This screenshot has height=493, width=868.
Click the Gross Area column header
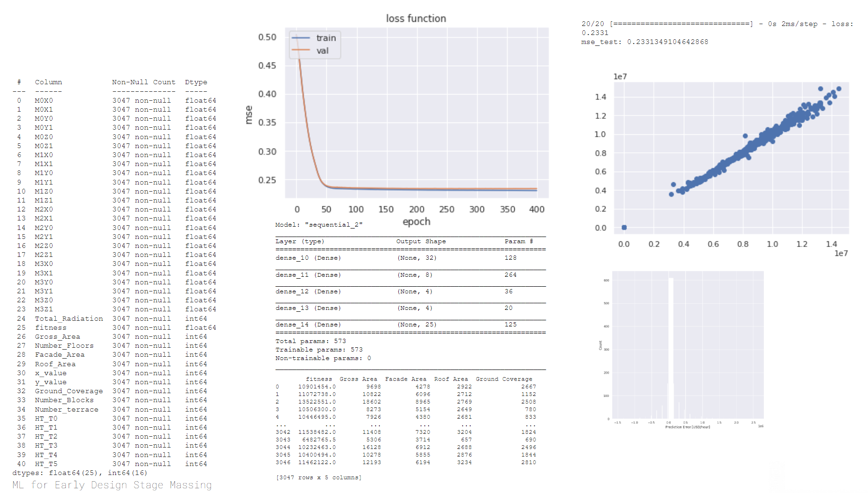(x=358, y=379)
